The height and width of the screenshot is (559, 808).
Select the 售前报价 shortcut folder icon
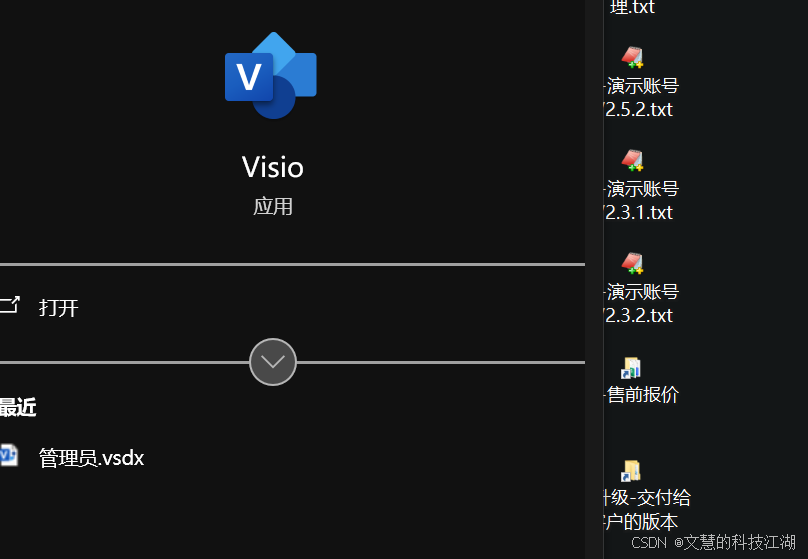(x=631, y=368)
